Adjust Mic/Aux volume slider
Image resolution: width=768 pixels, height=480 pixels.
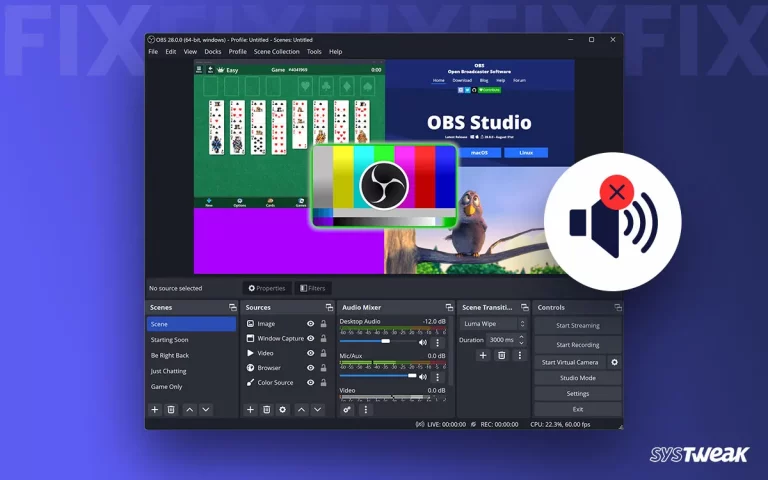pos(377,376)
